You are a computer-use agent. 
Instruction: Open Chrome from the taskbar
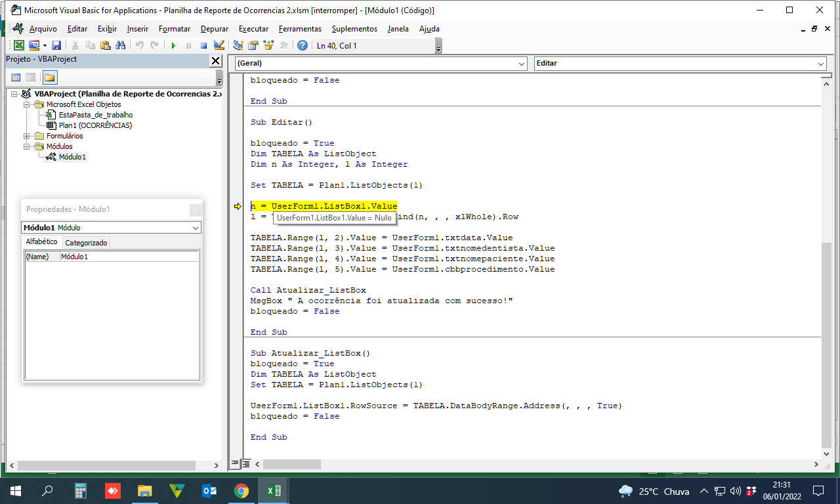point(241,491)
